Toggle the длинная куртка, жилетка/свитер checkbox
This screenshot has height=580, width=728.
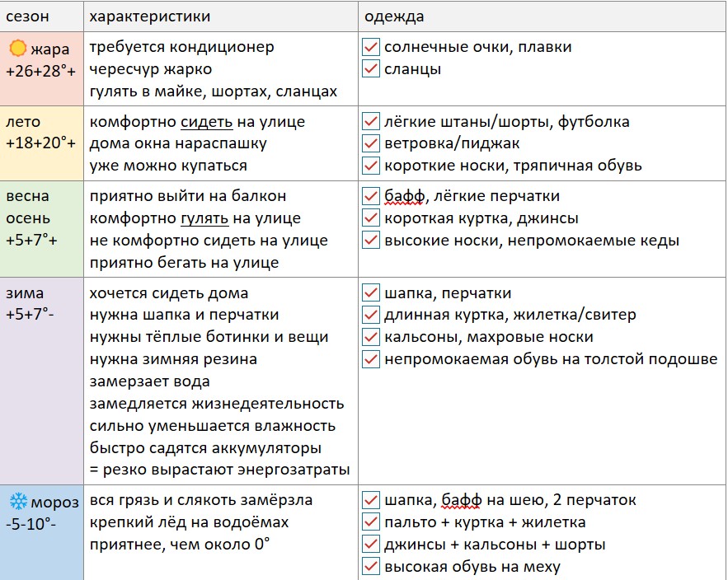pos(371,315)
